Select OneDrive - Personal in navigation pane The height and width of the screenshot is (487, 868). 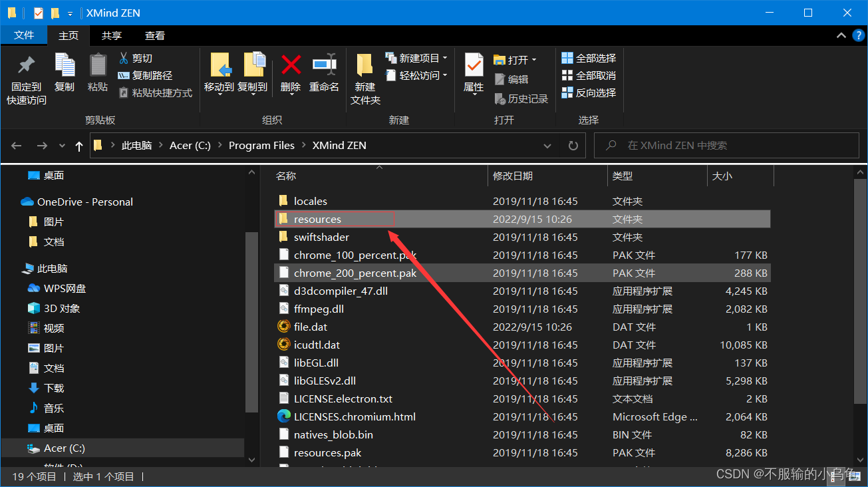click(85, 202)
